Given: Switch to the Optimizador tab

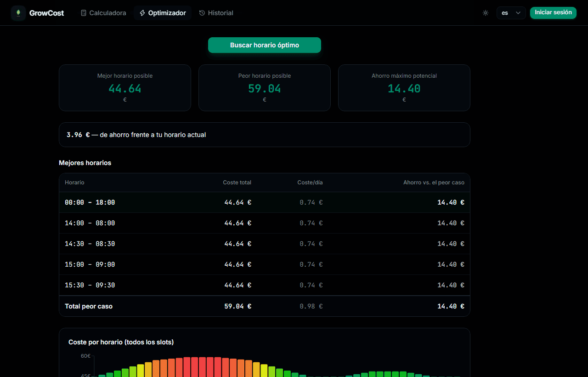Looking at the screenshot, I should tap(163, 13).
